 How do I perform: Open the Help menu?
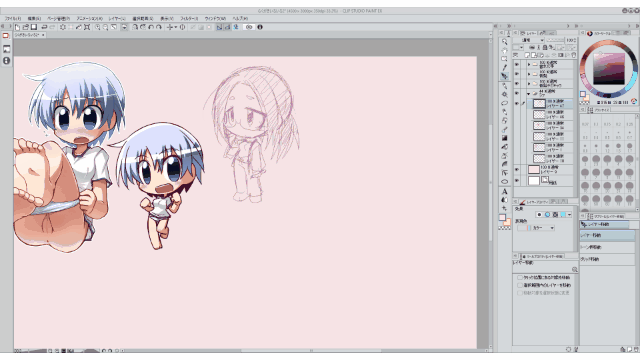(240, 18)
